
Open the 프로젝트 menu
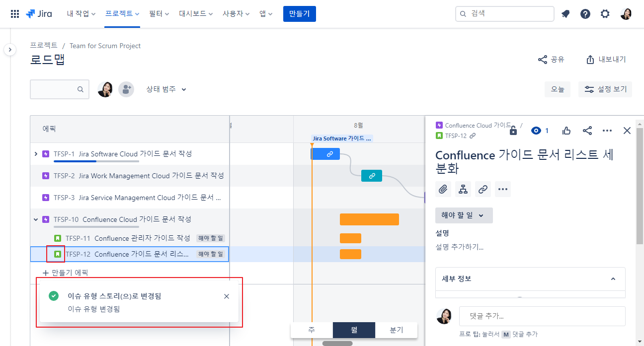click(122, 14)
